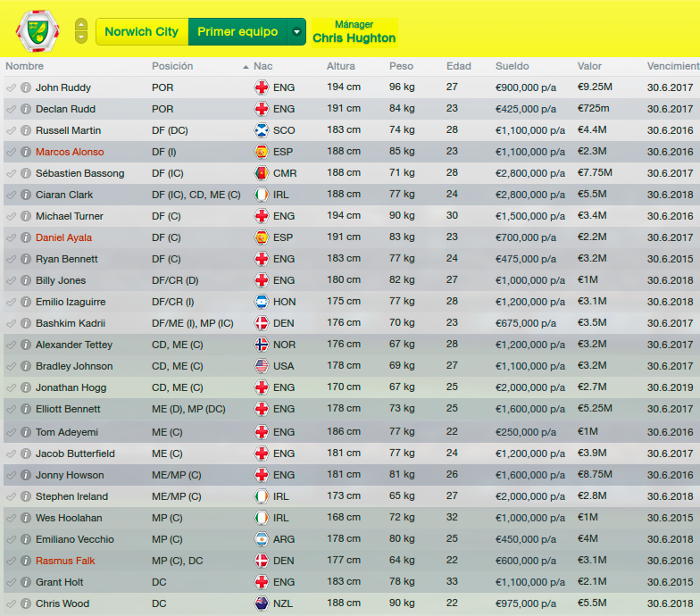Viewport: 700px width, 616px height.
Task: Click the Norwich City club crest
Action: click(37, 30)
